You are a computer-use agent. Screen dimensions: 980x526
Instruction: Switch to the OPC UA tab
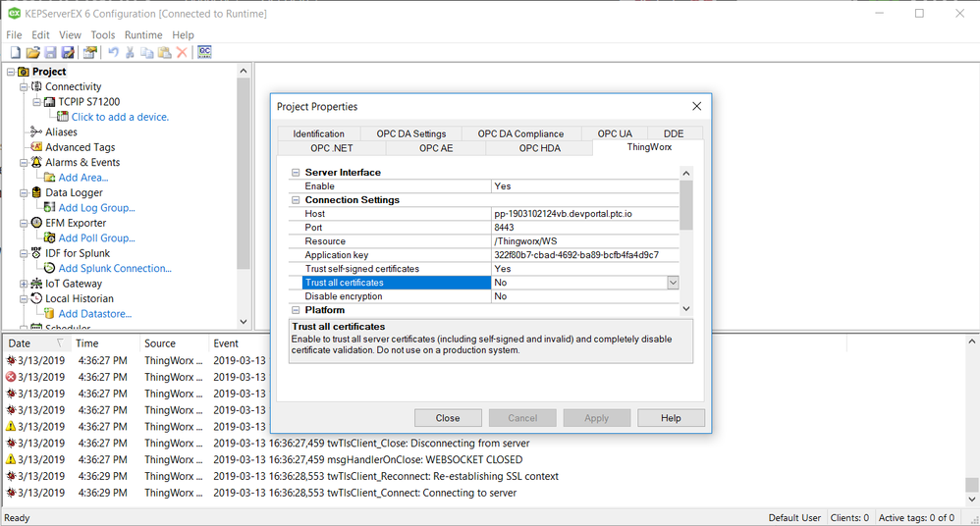[615, 133]
